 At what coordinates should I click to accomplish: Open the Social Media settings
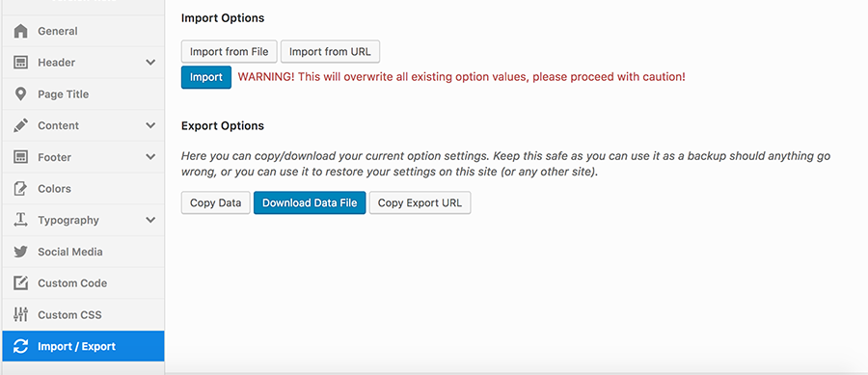(x=83, y=252)
